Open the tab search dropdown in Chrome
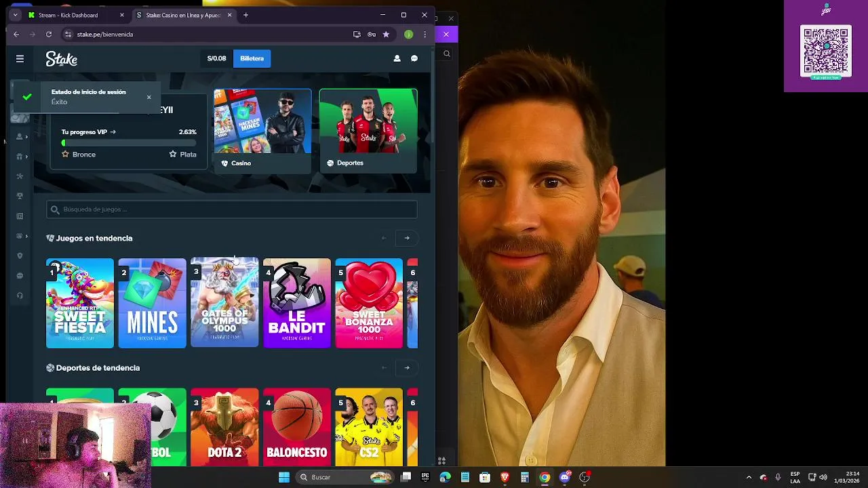This screenshot has width=868, height=488. tap(15, 15)
